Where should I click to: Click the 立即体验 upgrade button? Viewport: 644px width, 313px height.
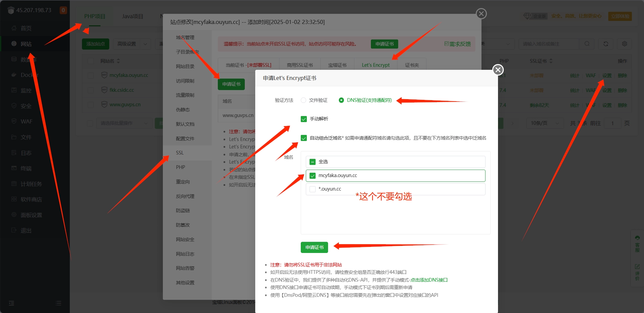click(620, 16)
